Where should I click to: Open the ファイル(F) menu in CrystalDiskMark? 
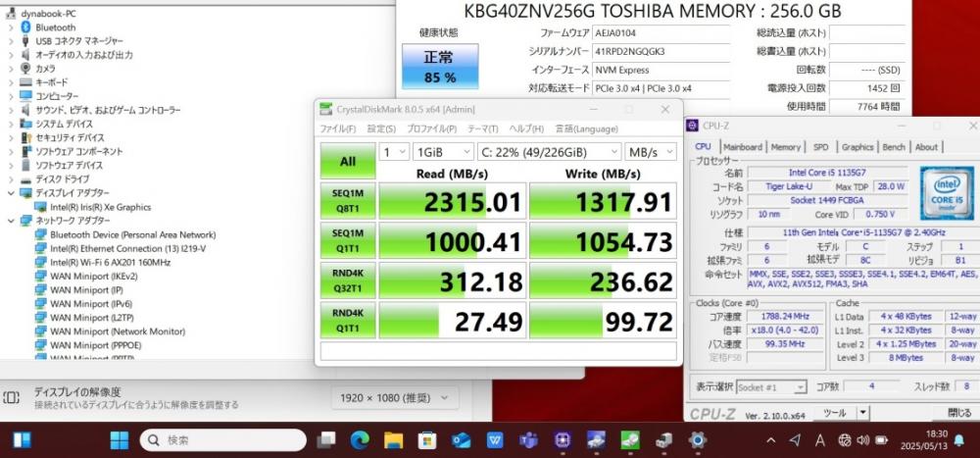point(337,128)
